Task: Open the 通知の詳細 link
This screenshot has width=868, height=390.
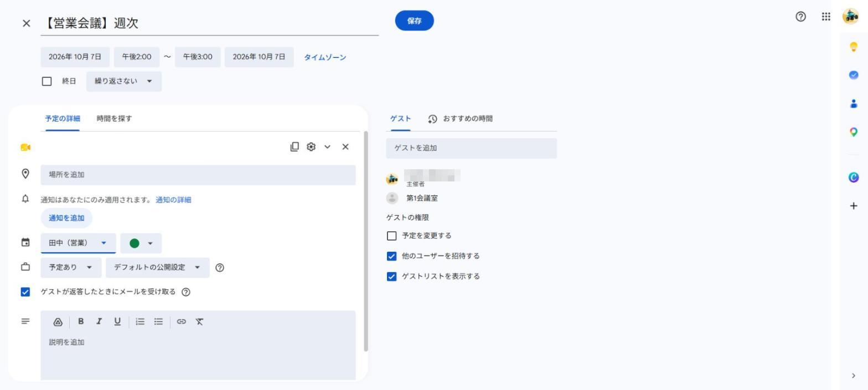Action: pyautogui.click(x=173, y=200)
